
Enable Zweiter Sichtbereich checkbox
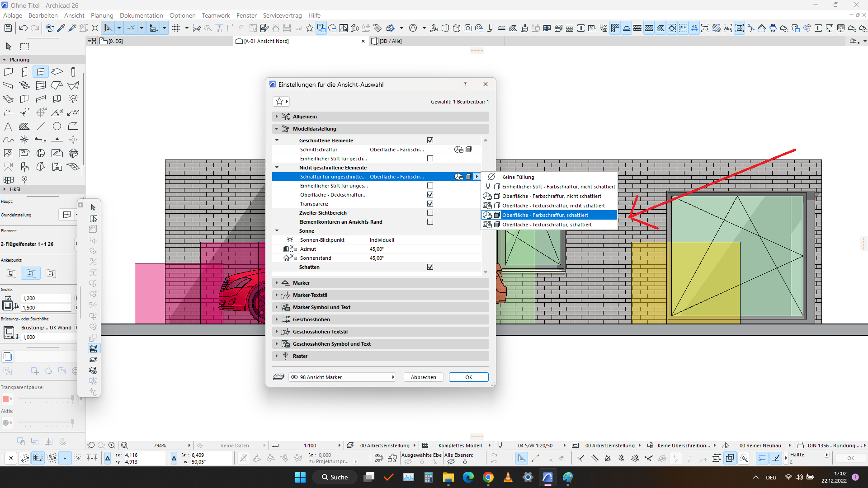430,213
